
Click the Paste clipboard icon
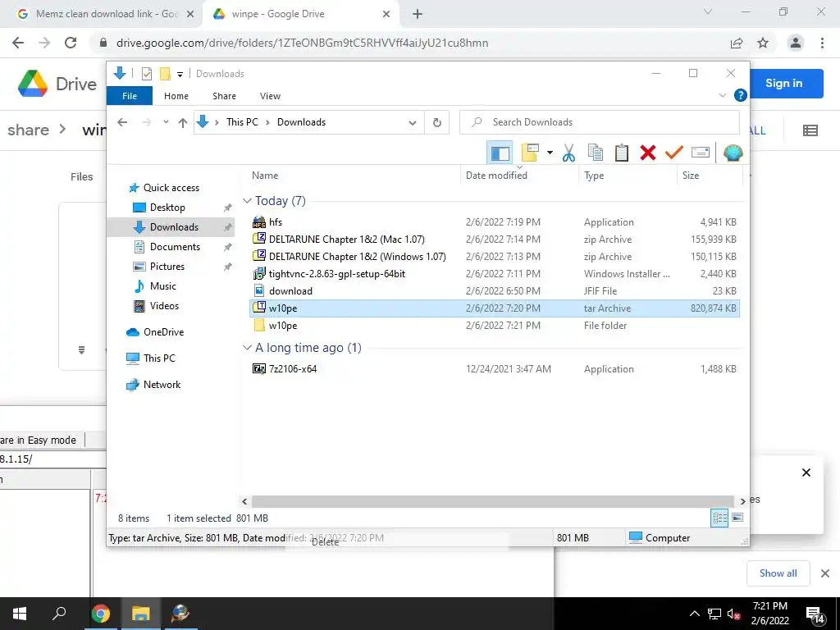click(x=622, y=153)
